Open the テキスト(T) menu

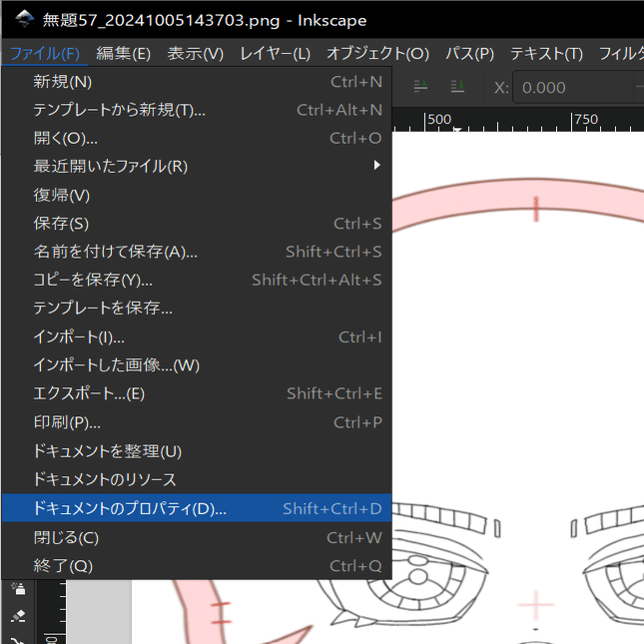pyautogui.click(x=546, y=53)
